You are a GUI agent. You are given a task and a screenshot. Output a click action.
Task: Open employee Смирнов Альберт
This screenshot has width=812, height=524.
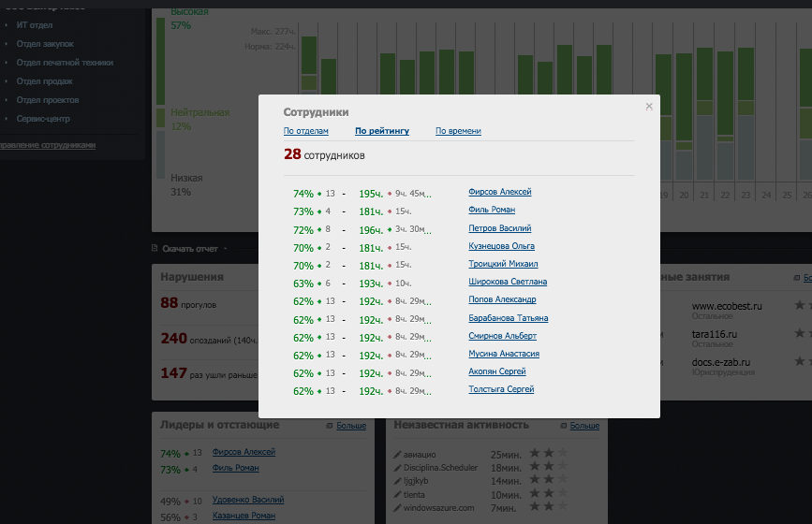(x=502, y=336)
